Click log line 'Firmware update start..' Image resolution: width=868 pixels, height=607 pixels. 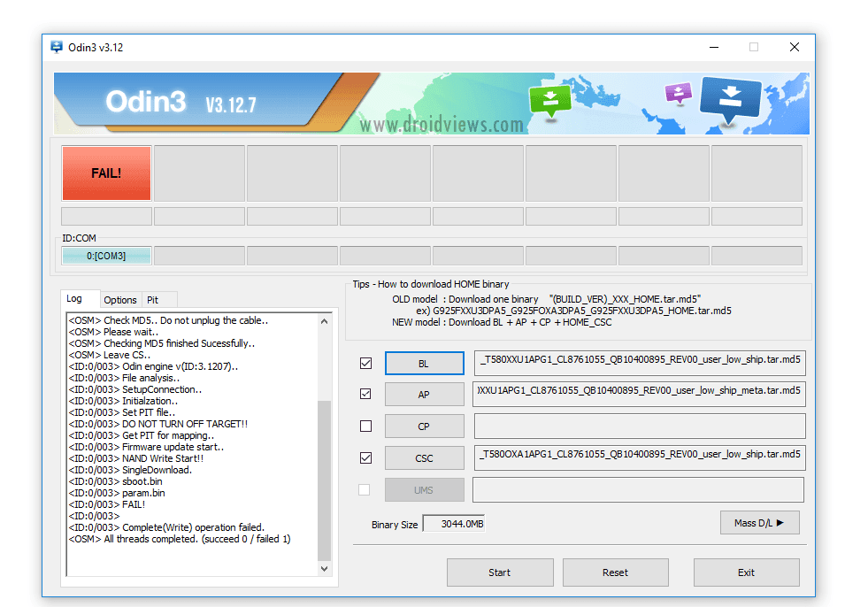[x=146, y=447]
